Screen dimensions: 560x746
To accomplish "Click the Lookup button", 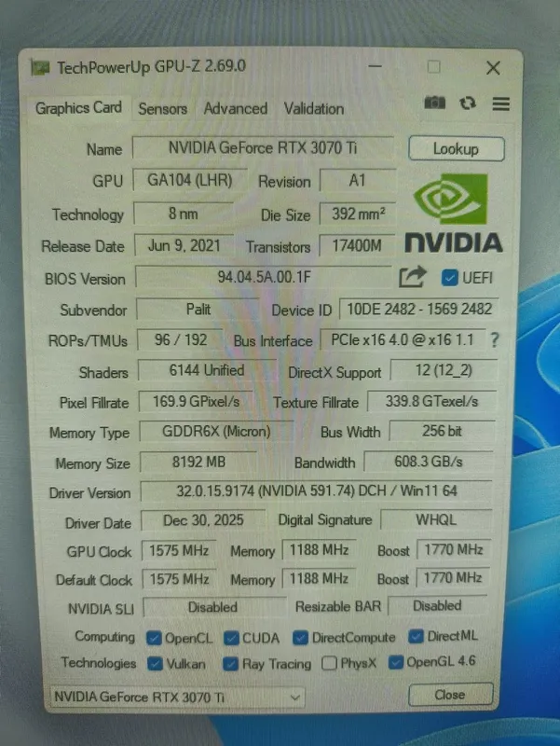I will [456, 149].
